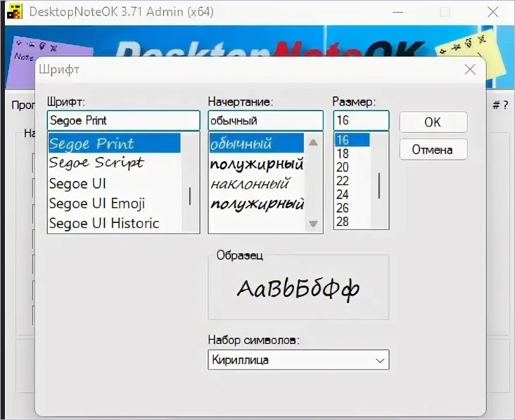The width and height of the screenshot is (515, 420).
Task: Confirm font selection with OK button
Action: coord(433,122)
